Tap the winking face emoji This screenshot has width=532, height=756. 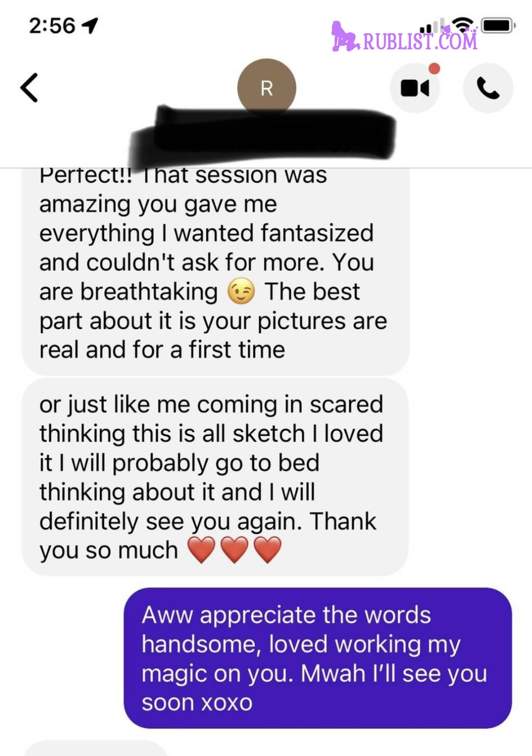point(241,291)
